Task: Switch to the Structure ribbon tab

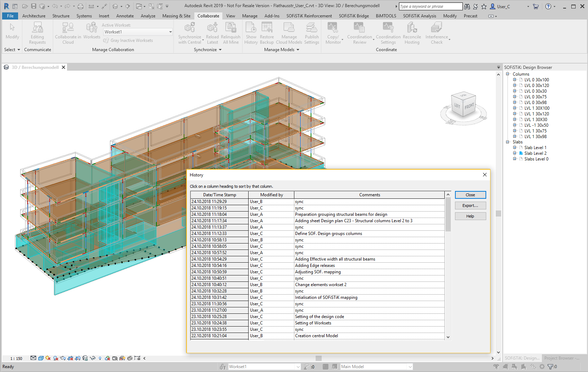Action: (x=61, y=16)
